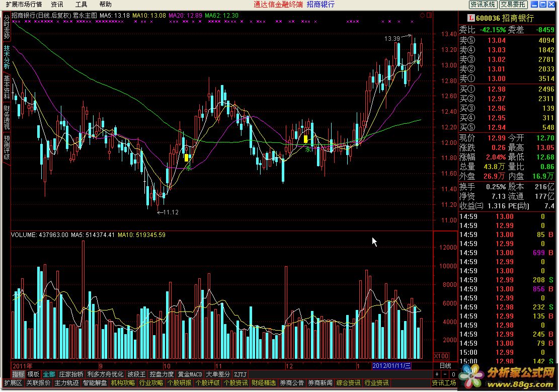Click the 委比 -42.15% value
This screenshot has height=392, width=559.
pos(493,30)
